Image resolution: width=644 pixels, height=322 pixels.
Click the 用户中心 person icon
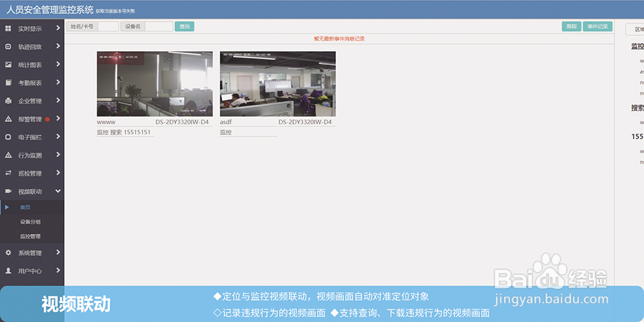[8, 271]
